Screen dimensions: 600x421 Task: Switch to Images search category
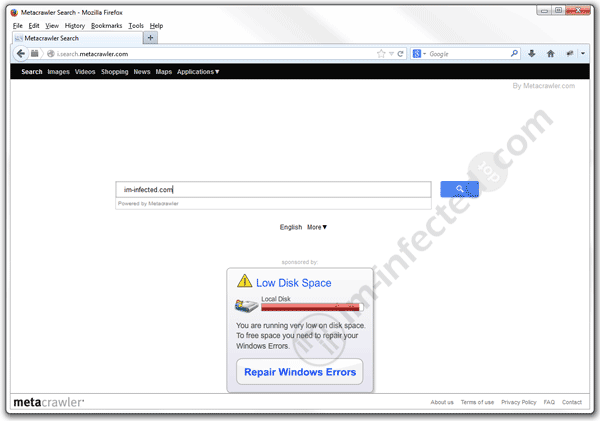click(59, 72)
